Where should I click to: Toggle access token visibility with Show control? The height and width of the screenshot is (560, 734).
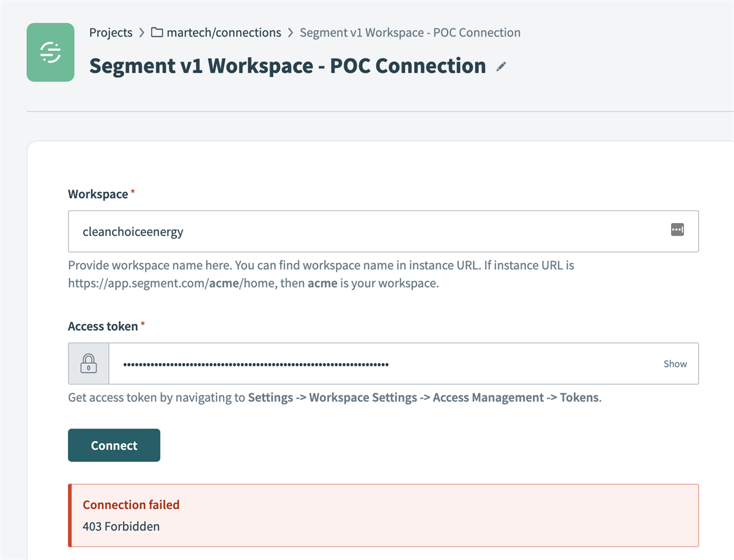(675, 363)
